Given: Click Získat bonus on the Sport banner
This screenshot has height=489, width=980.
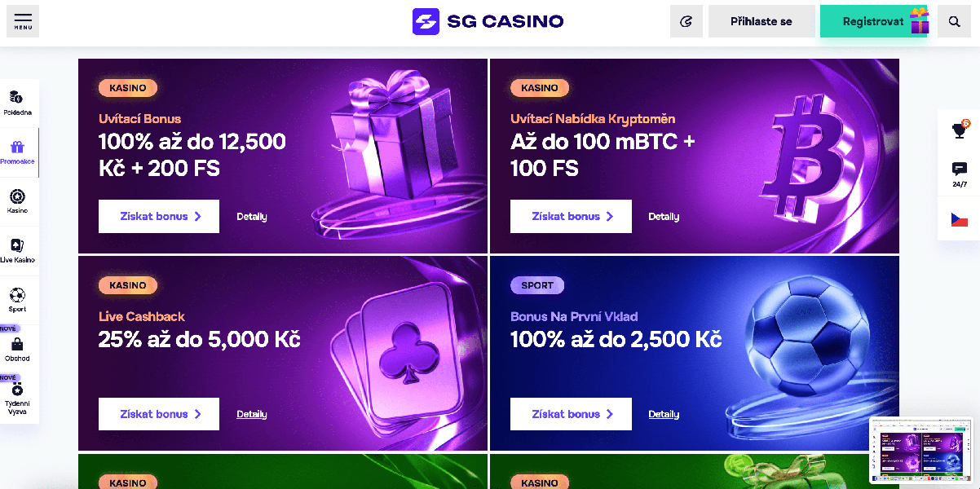Looking at the screenshot, I should click(571, 414).
